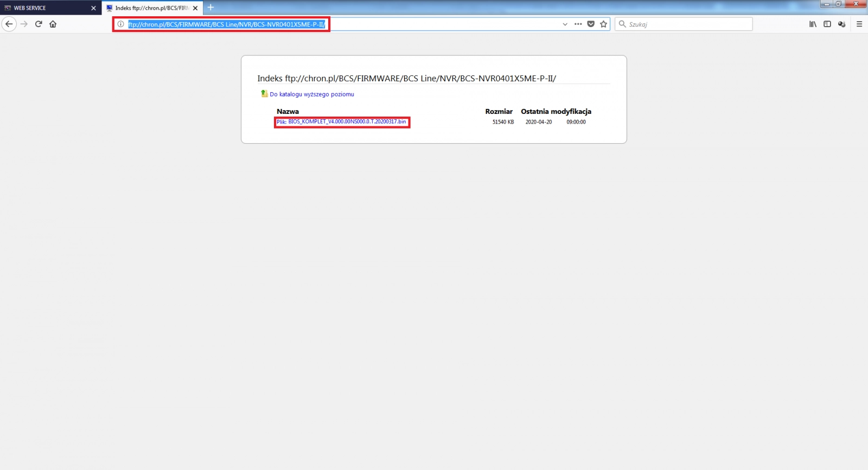Viewport: 868px width, 470px height.
Task: Select the FTP address in the URL bar
Action: coord(226,24)
